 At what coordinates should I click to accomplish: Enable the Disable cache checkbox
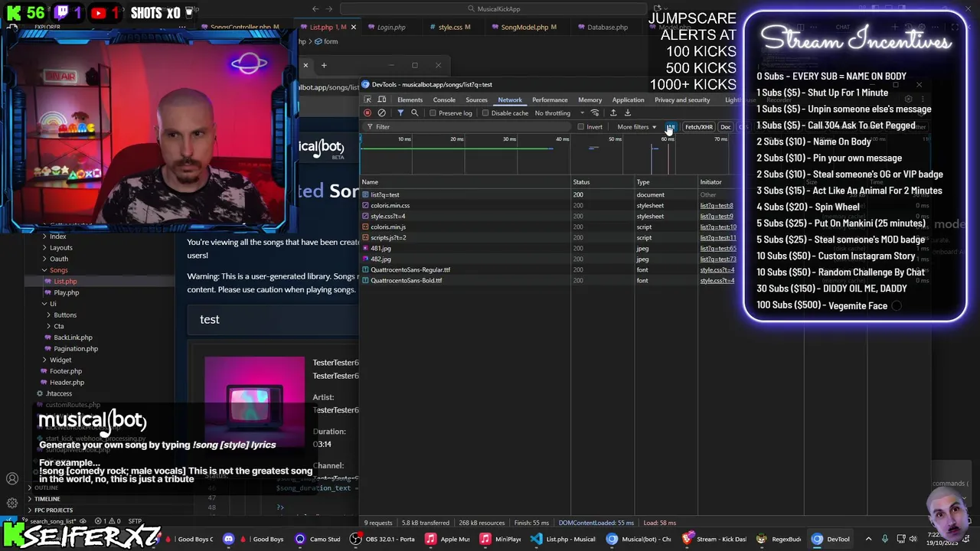tap(485, 113)
